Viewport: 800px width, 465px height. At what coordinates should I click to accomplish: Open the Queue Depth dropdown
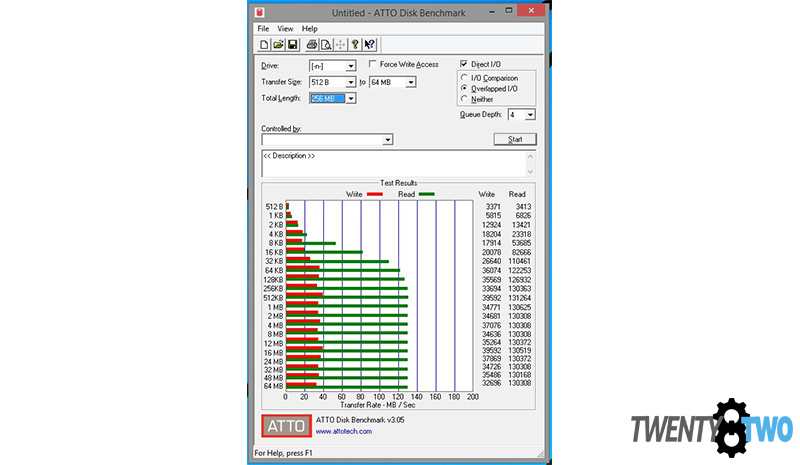tap(530, 115)
